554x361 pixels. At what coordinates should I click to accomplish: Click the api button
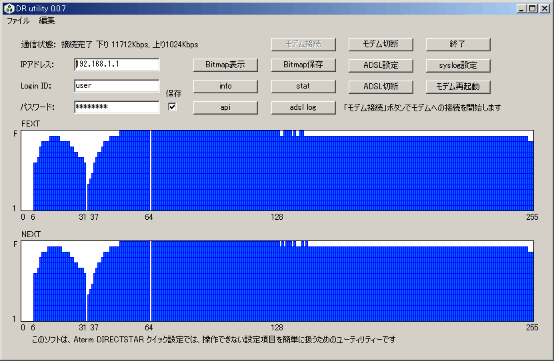(225, 108)
